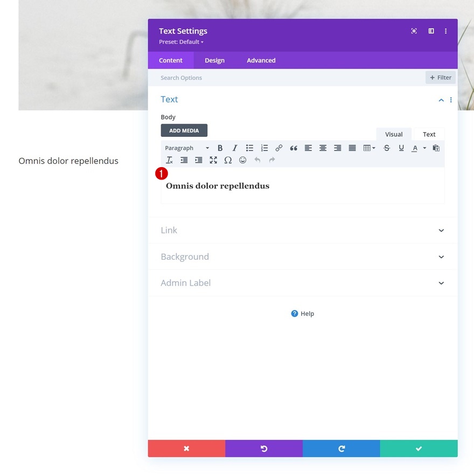Toggle bulleted list formatting
Image resolution: width=474 pixels, height=476 pixels.
coord(249,148)
